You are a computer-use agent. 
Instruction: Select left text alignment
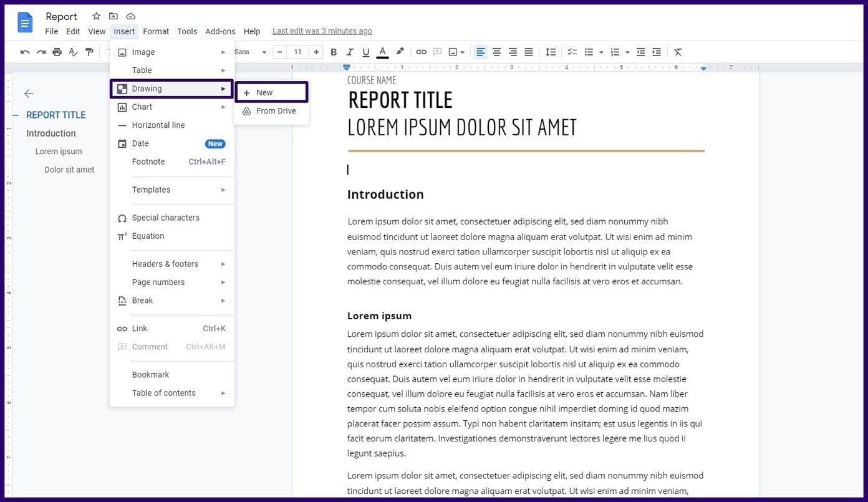(481, 52)
